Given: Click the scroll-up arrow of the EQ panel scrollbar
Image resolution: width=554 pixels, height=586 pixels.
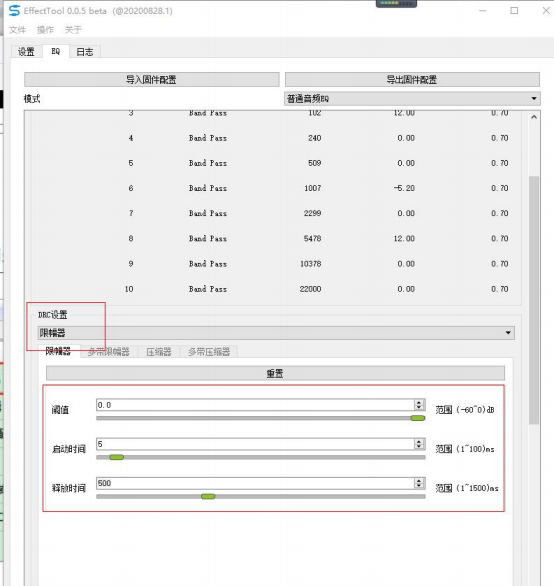Looking at the screenshot, I should 534,117.
